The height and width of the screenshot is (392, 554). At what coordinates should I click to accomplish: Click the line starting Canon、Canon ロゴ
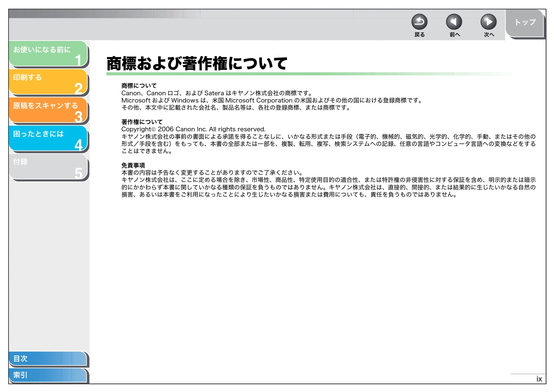pyautogui.click(x=217, y=93)
